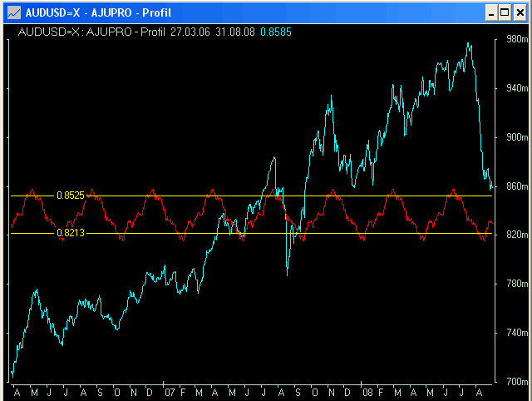Click the 860m price axis label
Screen dimensions: 532x401
[x=517, y=186]
